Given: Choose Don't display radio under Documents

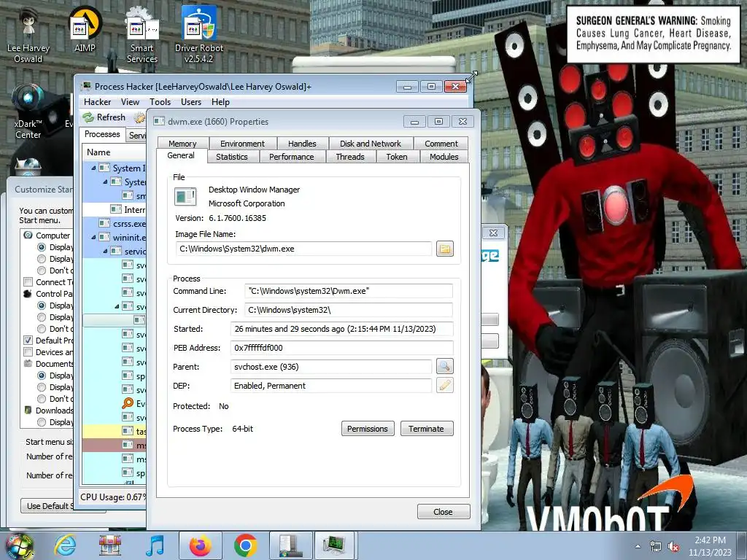Looking at the screenshot, I should click(x=42, y=399).
